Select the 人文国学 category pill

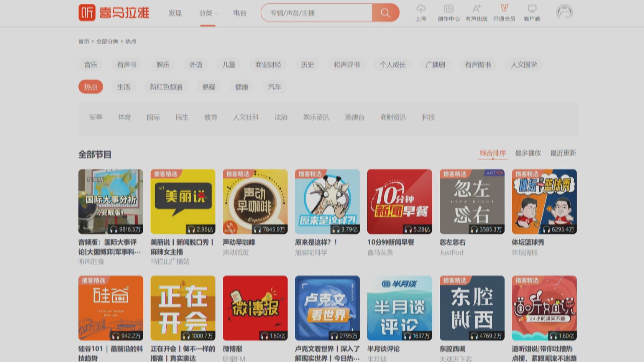tap(524, 65)
